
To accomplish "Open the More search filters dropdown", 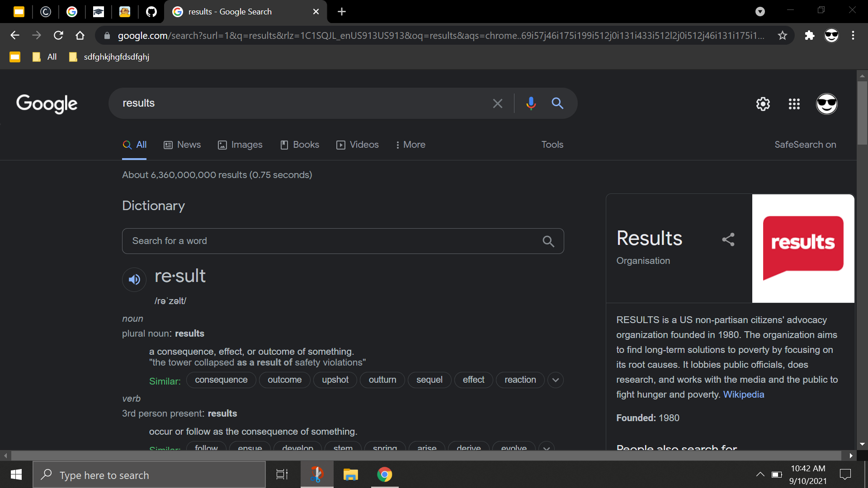I will point(410,145).
